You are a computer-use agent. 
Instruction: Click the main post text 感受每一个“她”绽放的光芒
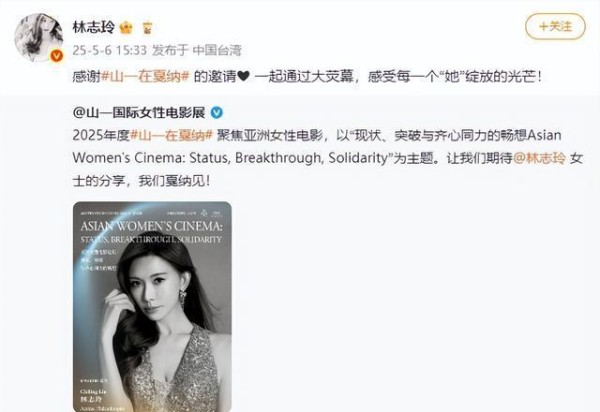coord(455,77)
